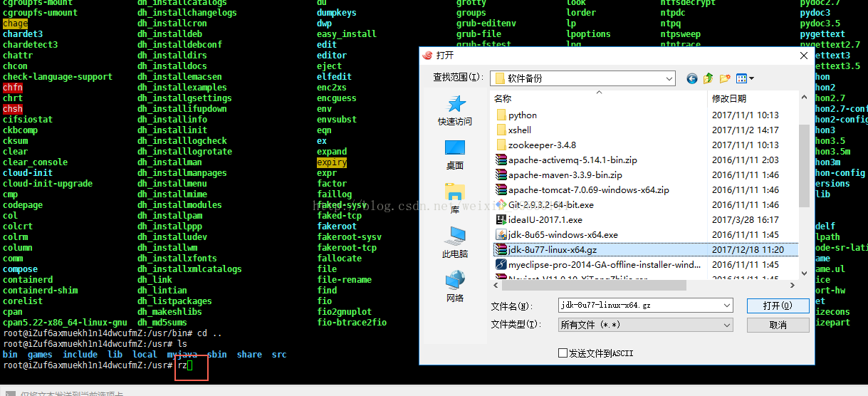Select date 2017/11/2 14:17 cell

pos(746,130)
